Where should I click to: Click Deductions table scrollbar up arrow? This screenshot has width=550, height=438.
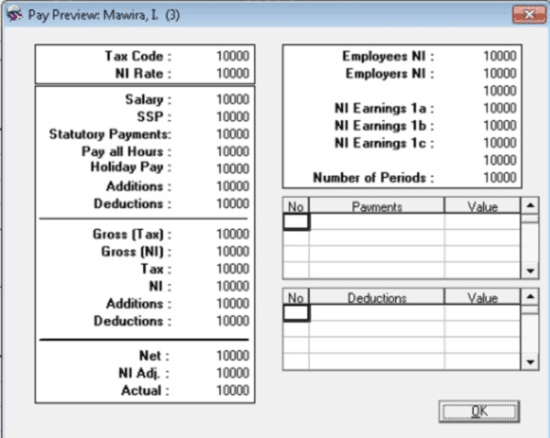530,297
